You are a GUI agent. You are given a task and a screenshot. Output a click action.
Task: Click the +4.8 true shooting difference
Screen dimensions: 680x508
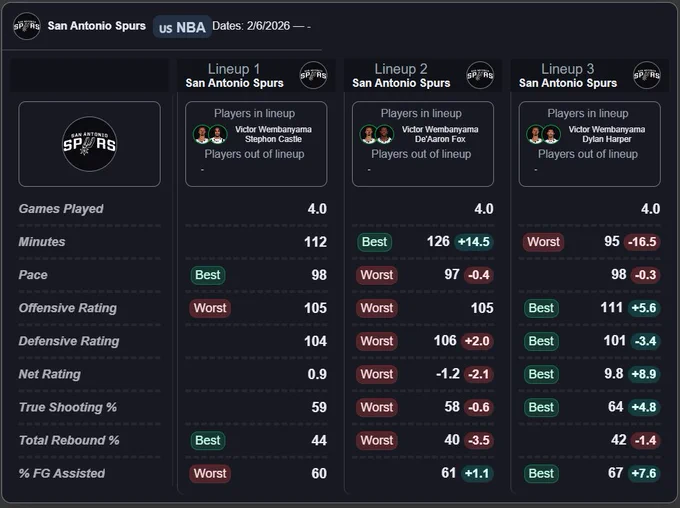(644, 407)
